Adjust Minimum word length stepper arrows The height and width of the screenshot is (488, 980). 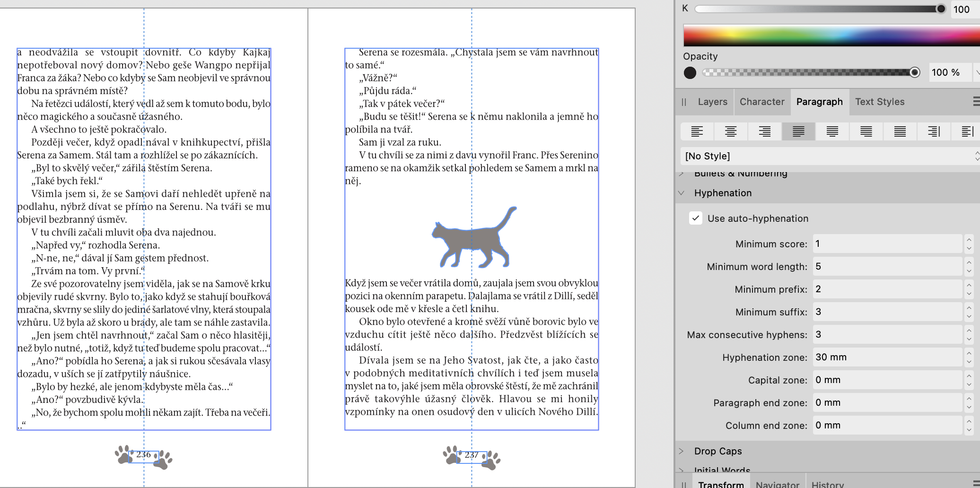click(969, 267)
